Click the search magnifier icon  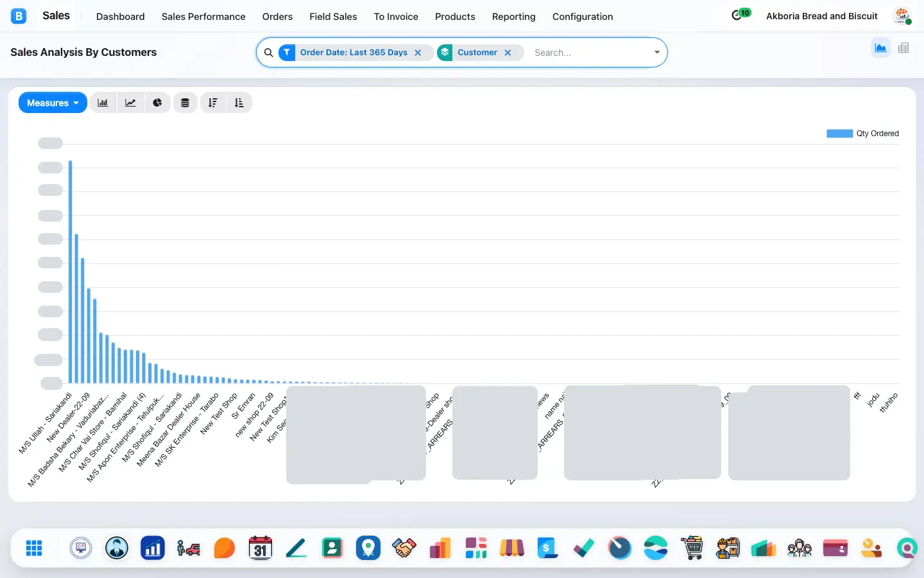click(x=269, y=53)
